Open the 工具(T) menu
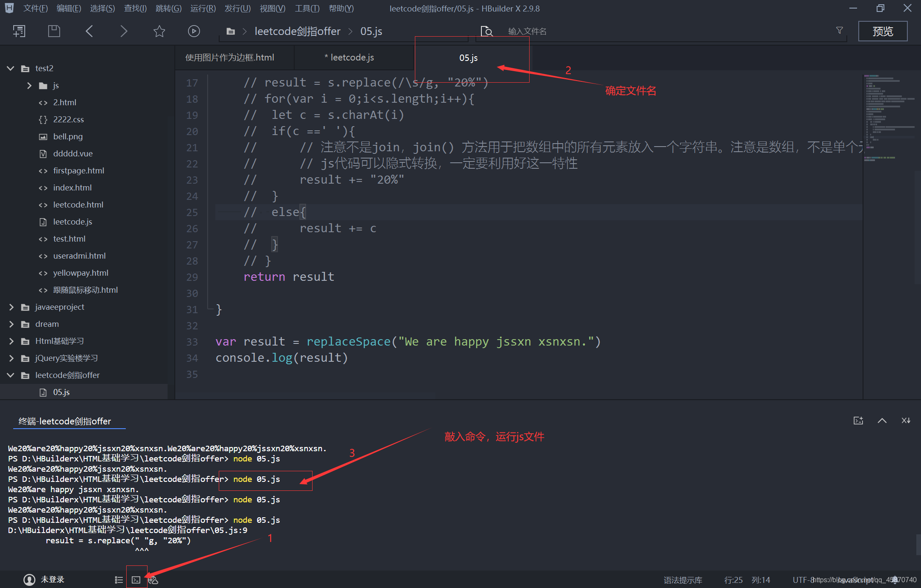Viewport: 921px width, 588px height. click(307, 9)
